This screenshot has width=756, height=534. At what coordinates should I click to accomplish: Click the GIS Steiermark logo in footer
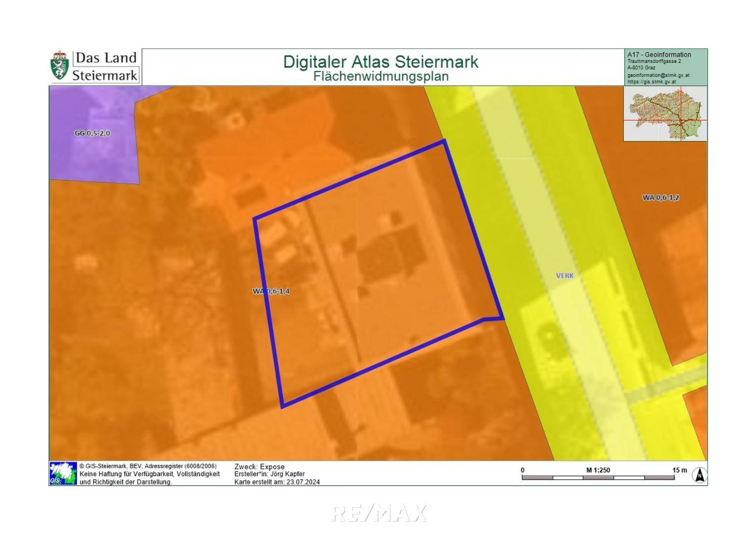coord(63,473)
